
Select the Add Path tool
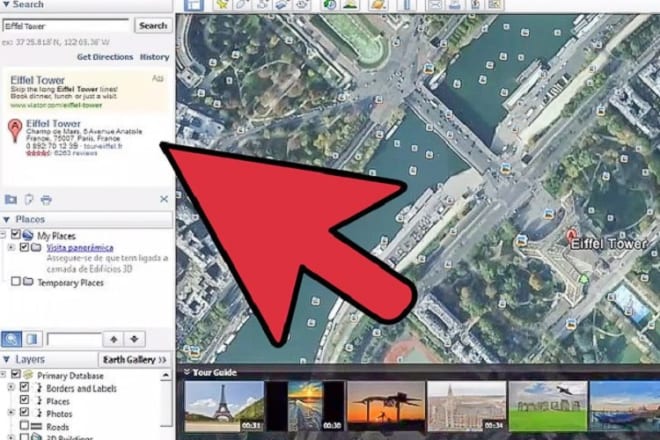click(263, 5)
